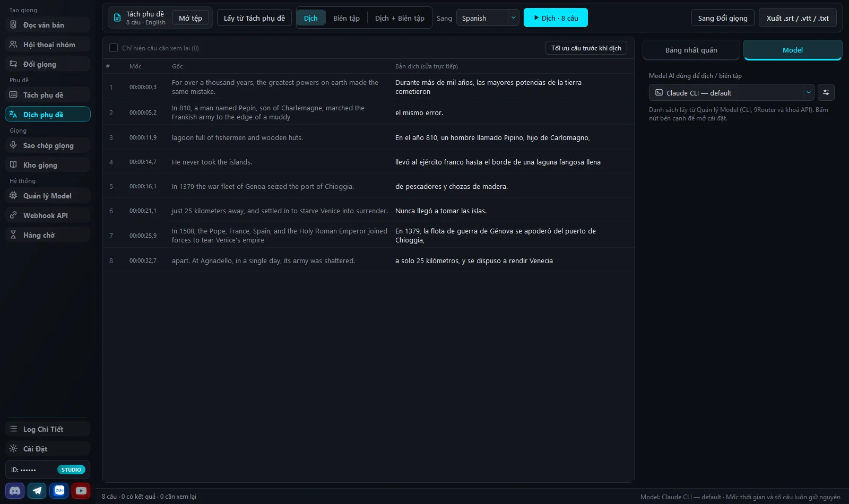Image resolution: width=849 pixels, height=504 pixels.
Task: Click the Tách phụ đề subtitle icon
Action: tap(13, 94)
